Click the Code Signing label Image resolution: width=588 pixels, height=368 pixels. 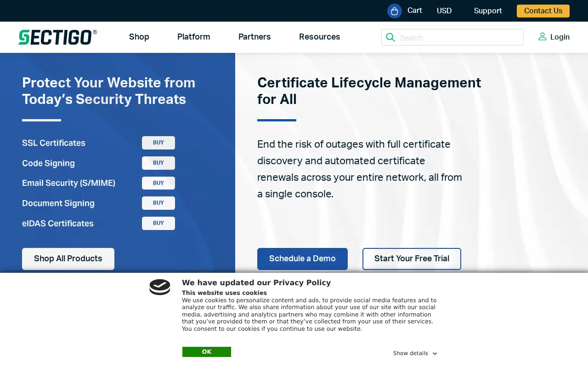click(48, 163)
